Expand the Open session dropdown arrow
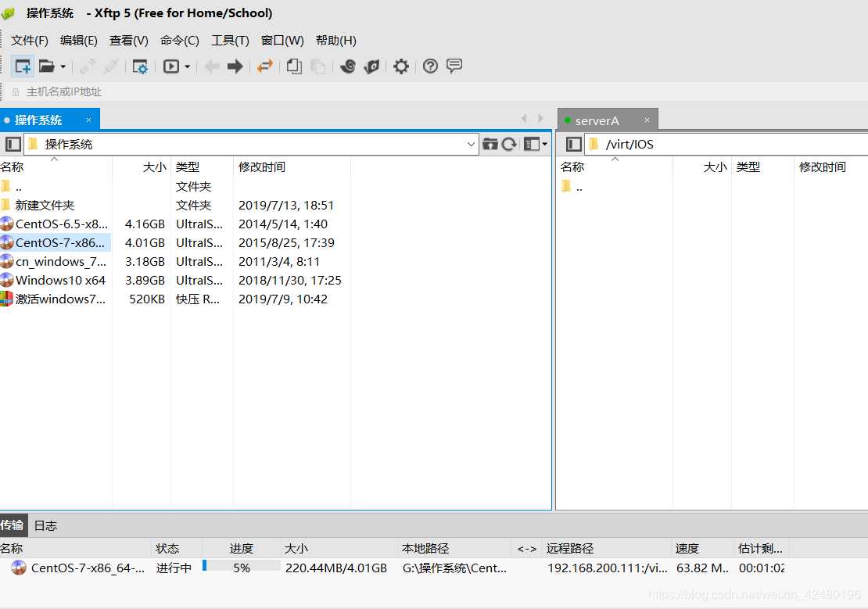This screenshot has height=609, width=868. click(x=63, y=66)
